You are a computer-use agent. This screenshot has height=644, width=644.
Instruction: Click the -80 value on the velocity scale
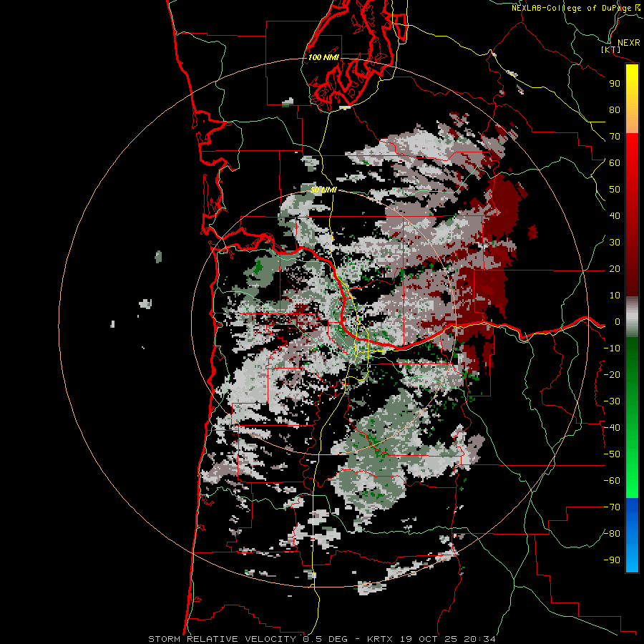(x=612, y=534)
